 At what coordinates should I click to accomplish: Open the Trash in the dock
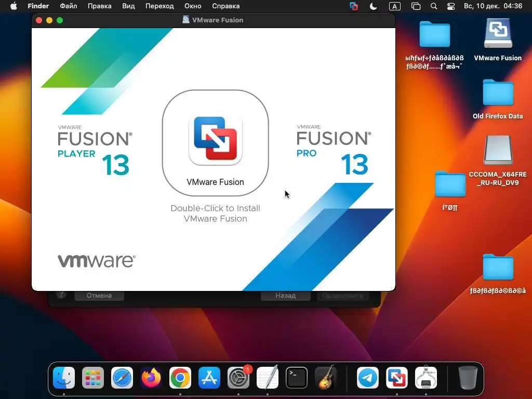click(x=468, y=378)
